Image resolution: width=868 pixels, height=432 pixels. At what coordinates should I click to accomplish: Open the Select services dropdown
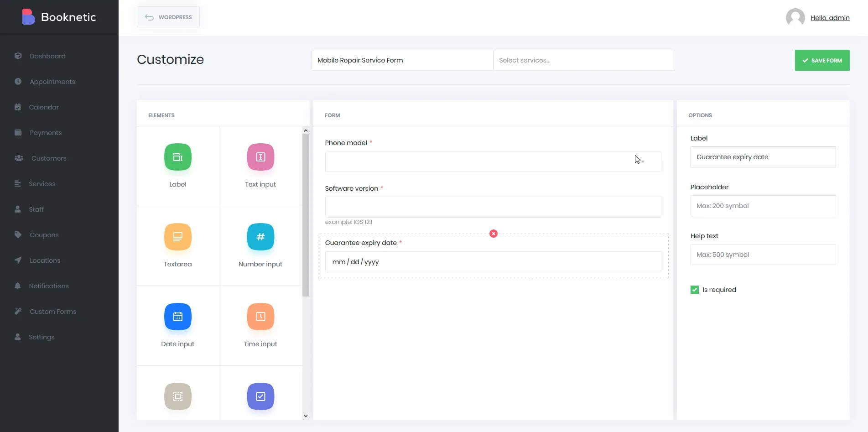pyautogui.click(x=584, y=60)
